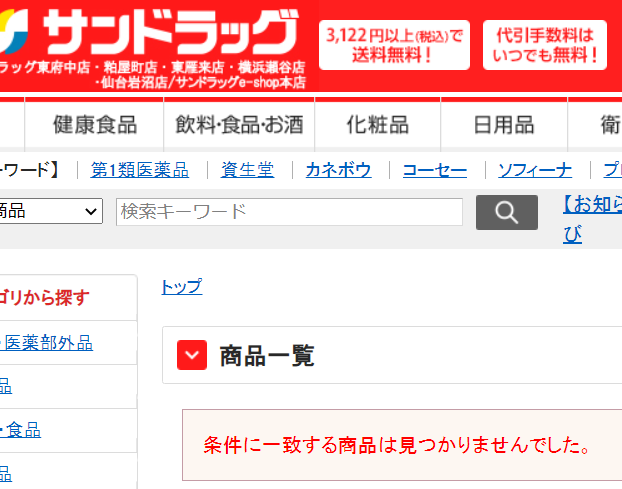
Task: Follow the 第1類医薬品 keyword link
Action: [x=140, y=170]
